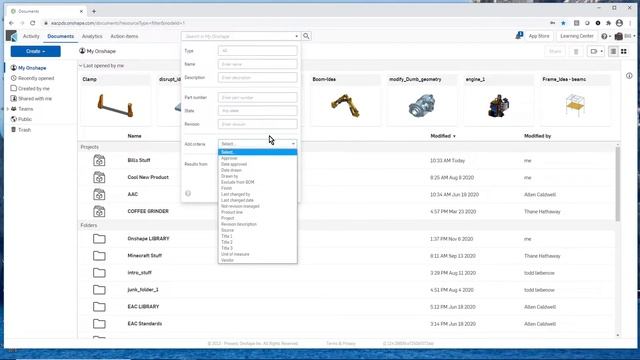Click the project icon for Bills Stuff

(x=99, y=160)
